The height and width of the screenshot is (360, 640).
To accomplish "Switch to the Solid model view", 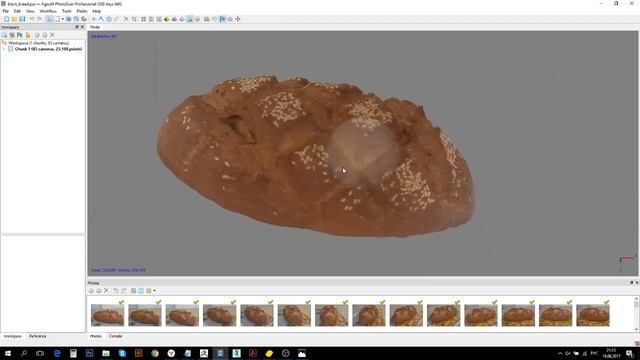I will pyautogui.click(x=174, y=19).
